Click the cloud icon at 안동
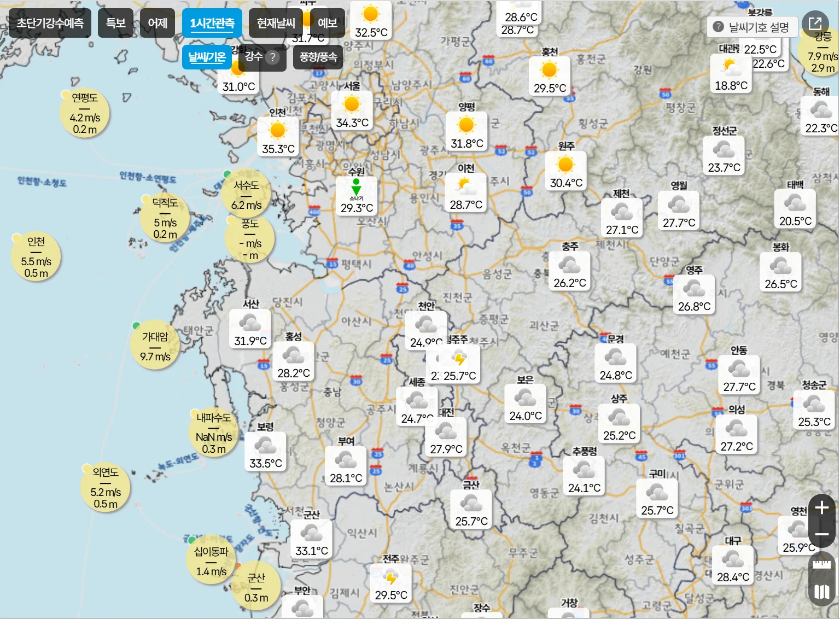The height and width of the screenshot is (619, 840). [739, 369]
